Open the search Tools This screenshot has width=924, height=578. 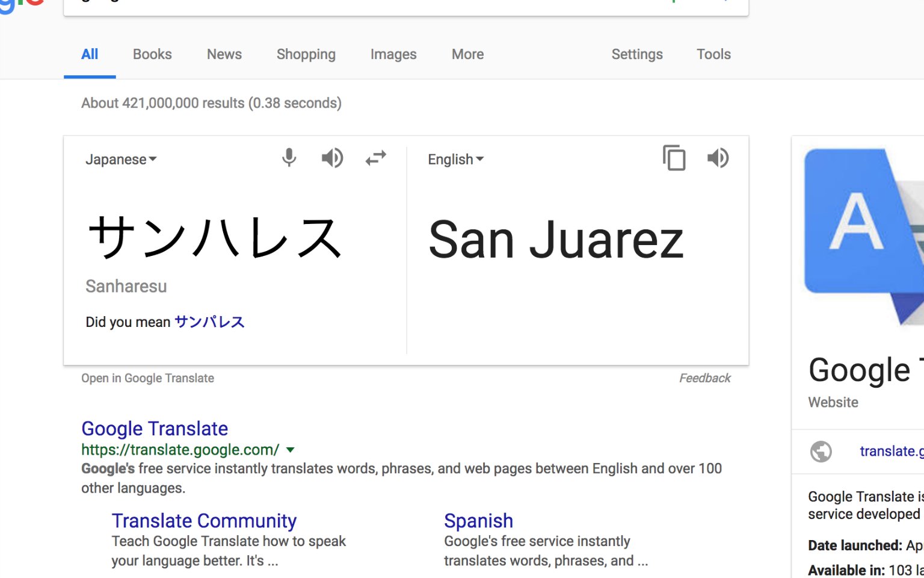[713, 54]
